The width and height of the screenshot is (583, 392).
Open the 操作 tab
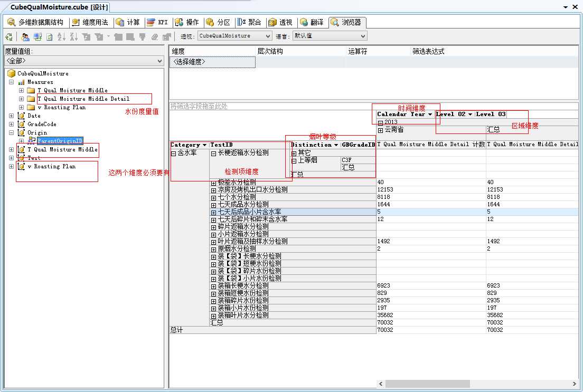(x=187, y=22)
